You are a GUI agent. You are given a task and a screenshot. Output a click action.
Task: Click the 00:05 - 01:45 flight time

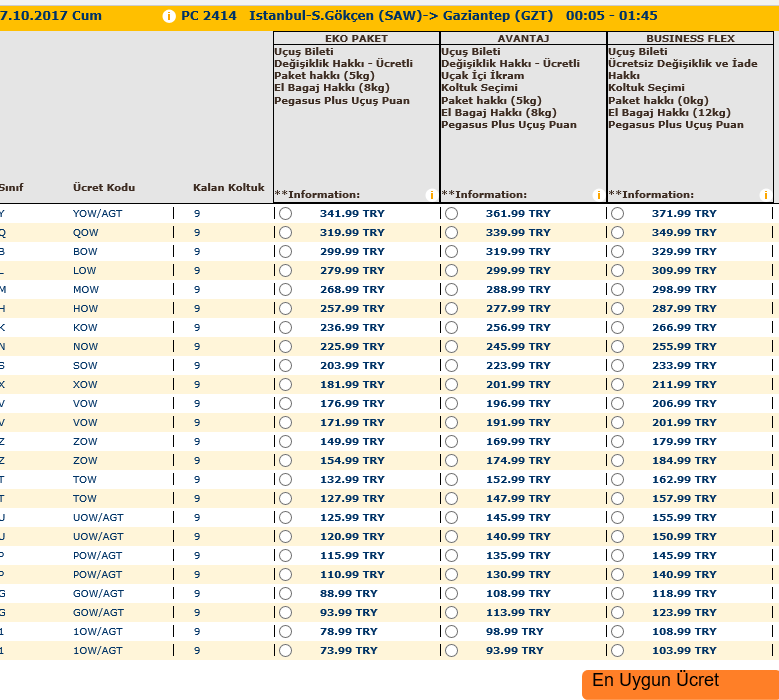pos(612,16)
